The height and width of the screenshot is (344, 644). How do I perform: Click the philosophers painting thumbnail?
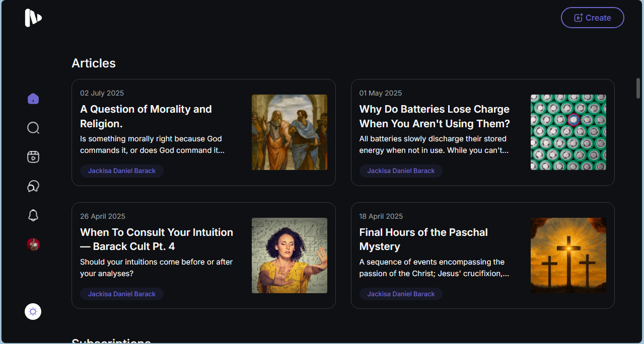click(290, 132)
